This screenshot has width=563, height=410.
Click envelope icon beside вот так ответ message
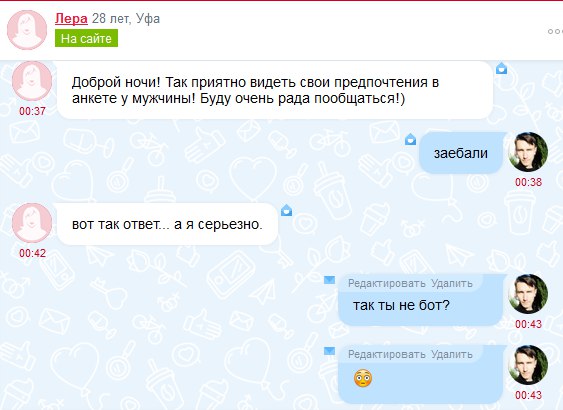(x=286, y=210)
